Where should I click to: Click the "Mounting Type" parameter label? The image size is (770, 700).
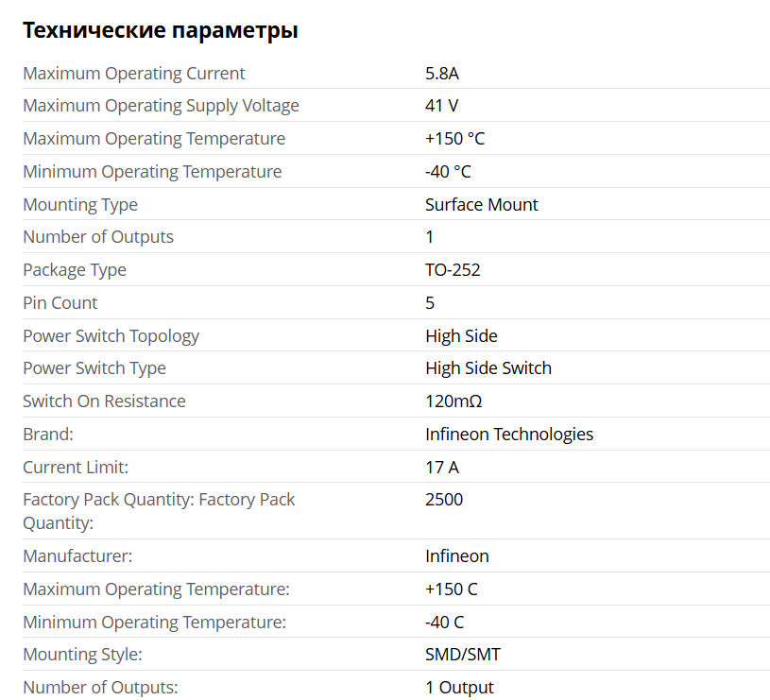pos(80,205)
